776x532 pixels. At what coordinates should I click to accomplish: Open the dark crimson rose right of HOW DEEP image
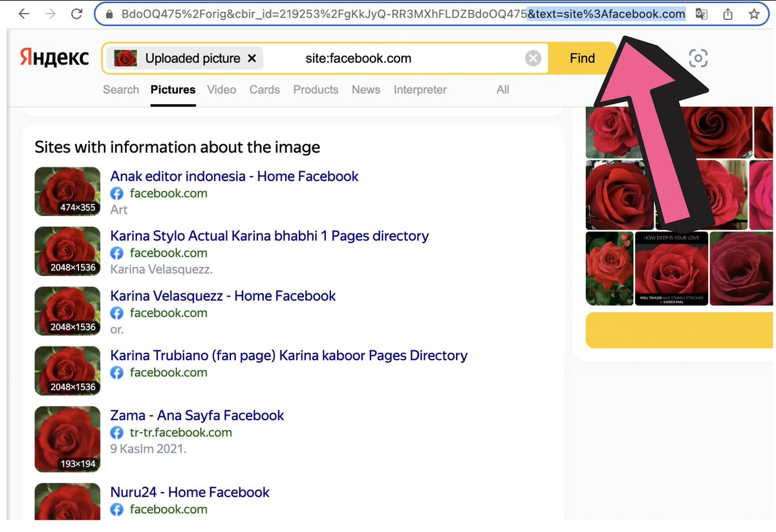(742, 268)
